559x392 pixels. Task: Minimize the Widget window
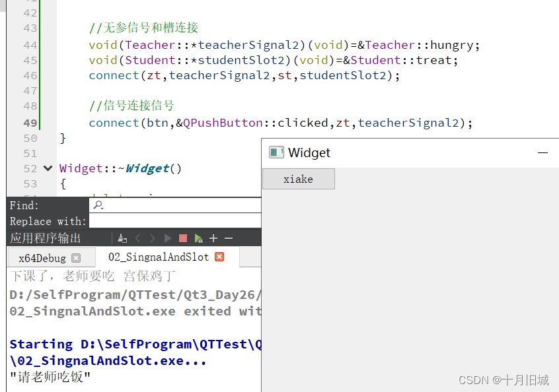(542, 152)
